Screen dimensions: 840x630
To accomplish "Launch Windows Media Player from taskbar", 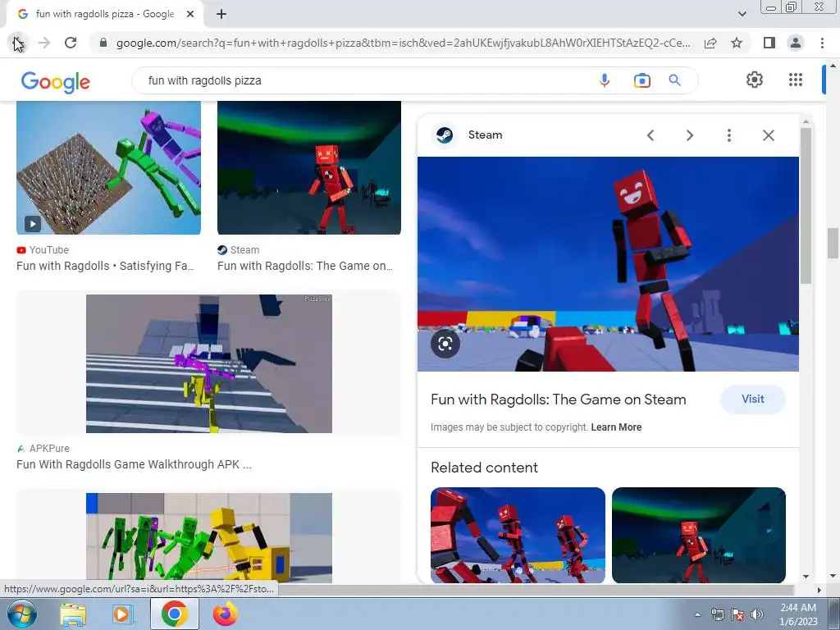I will coord(123,614).
